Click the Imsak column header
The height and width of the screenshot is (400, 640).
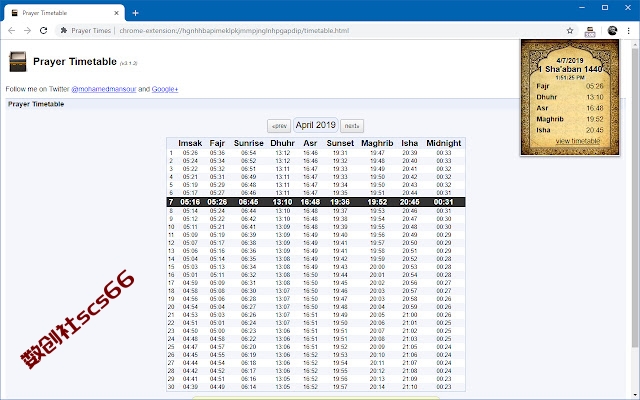coord(190,143)
